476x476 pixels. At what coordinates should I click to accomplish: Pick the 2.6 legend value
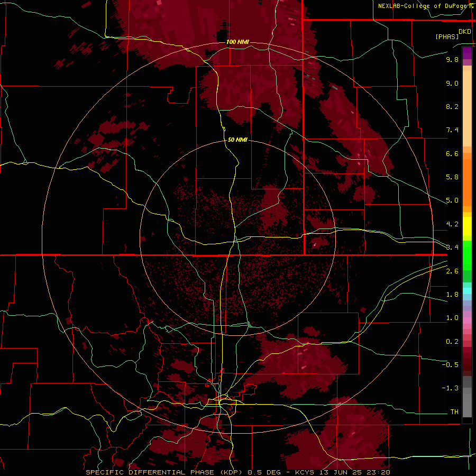coord(452,271)
